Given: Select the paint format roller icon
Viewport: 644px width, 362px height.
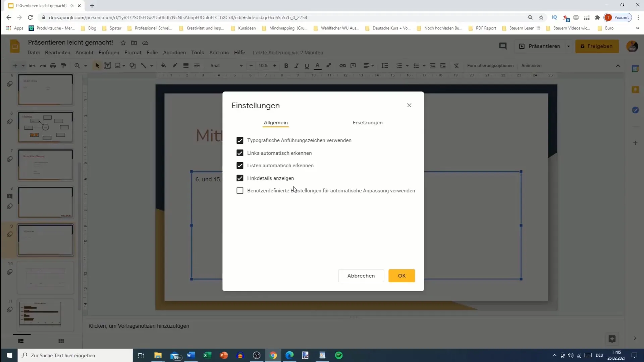Looking at the screenshot, I should tap(63, 66).
